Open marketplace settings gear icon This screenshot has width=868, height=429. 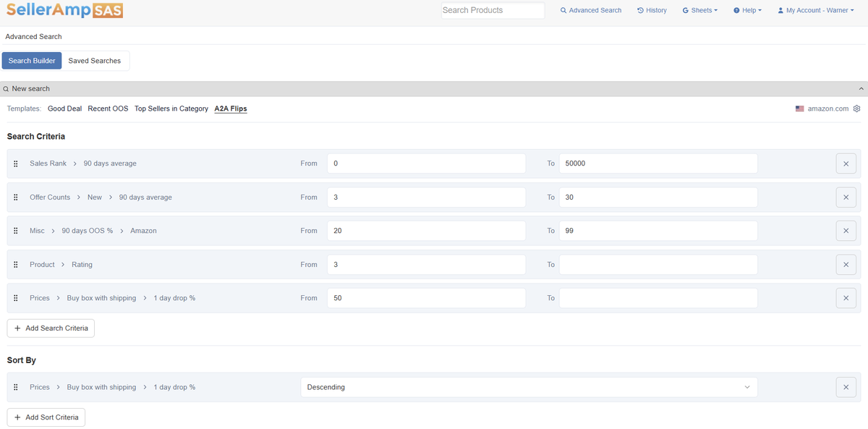click(x=856, y=109)
